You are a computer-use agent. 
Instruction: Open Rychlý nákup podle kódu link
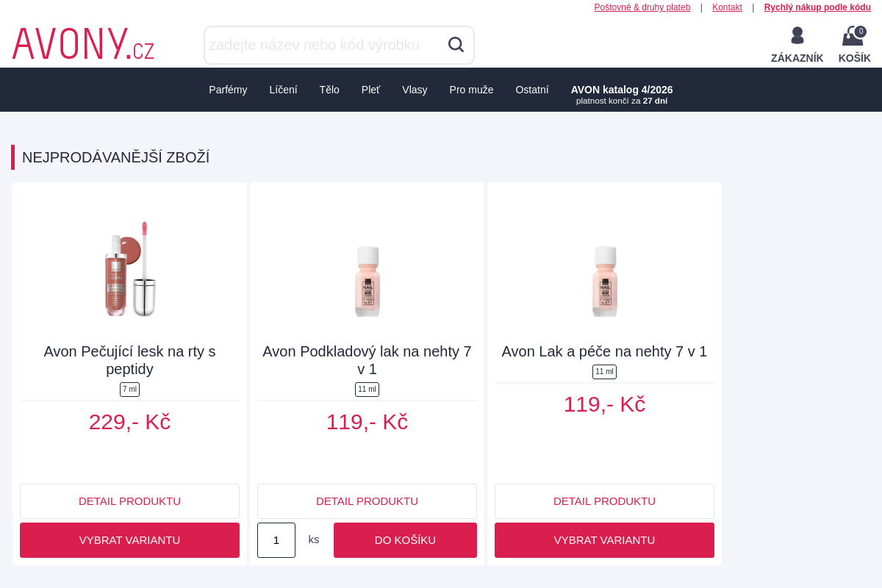(x=817, y=7)
